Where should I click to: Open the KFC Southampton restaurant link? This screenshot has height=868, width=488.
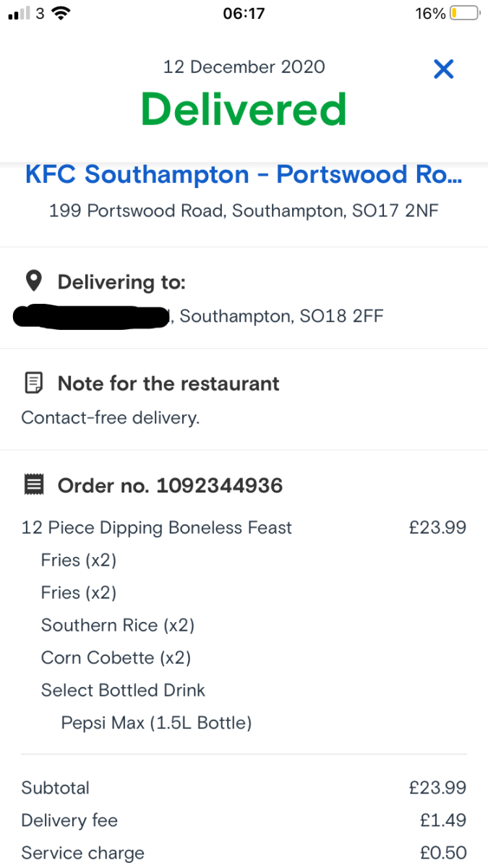tap(244, 174)
